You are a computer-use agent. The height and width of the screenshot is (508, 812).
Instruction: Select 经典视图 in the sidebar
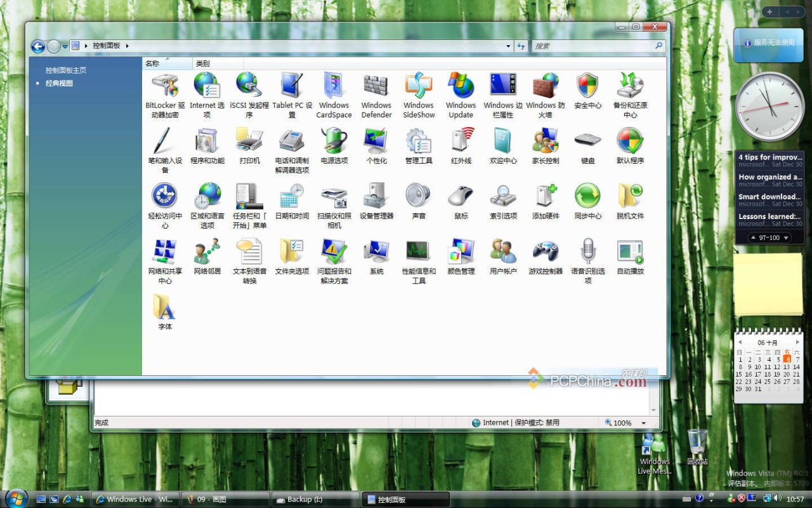click(59, 83)
